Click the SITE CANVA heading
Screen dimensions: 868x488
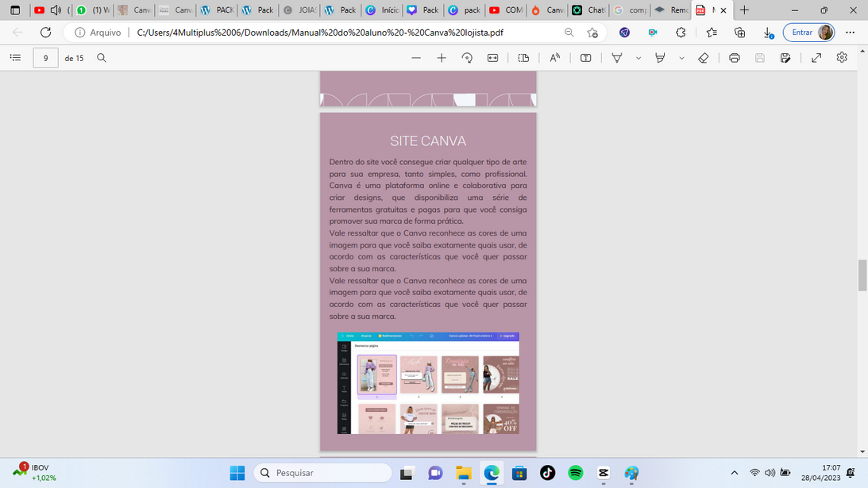pos(428,141)
